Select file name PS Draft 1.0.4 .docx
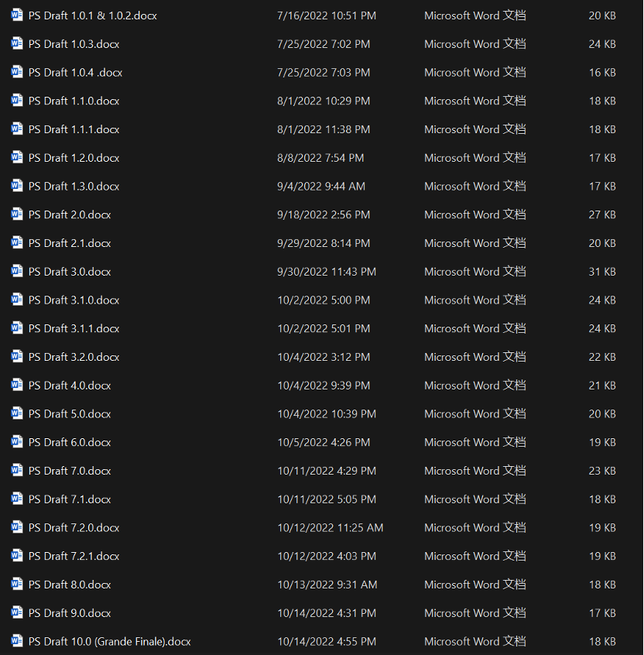The height and width of the screenshot is (655, 644). coord(75,73)
